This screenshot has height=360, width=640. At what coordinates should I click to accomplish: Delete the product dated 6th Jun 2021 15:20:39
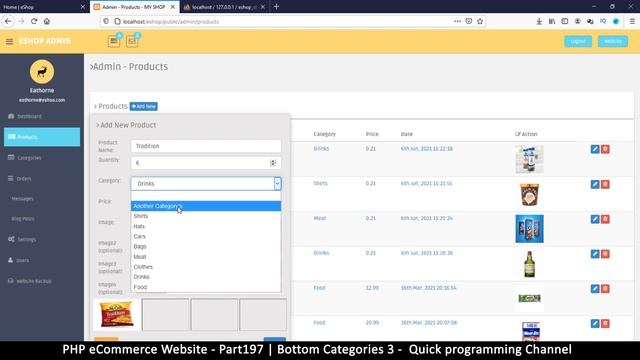[x=605, y=254]
